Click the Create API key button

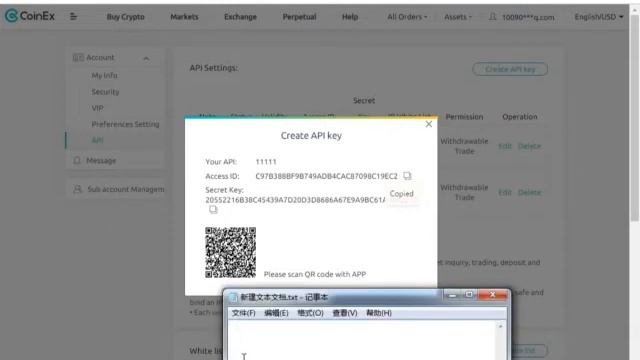(510, 69)
